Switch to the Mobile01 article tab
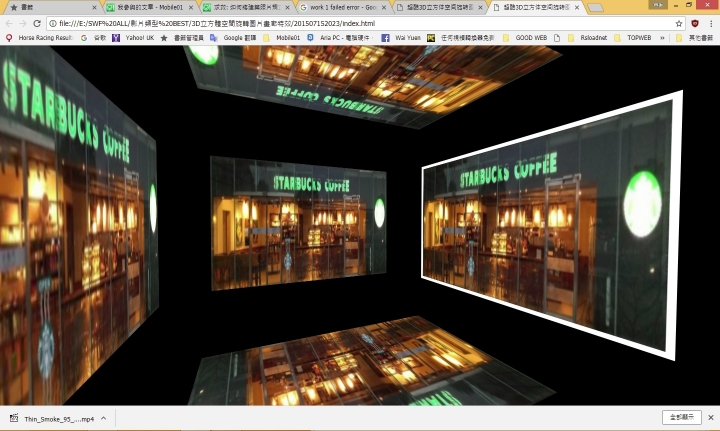This screenshot has height=431, width=720. 150,7
